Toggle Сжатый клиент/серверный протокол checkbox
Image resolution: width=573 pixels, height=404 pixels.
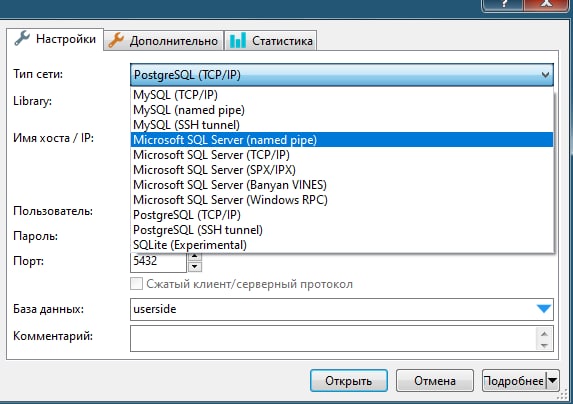pyautogui.click(x=136, y=284)
